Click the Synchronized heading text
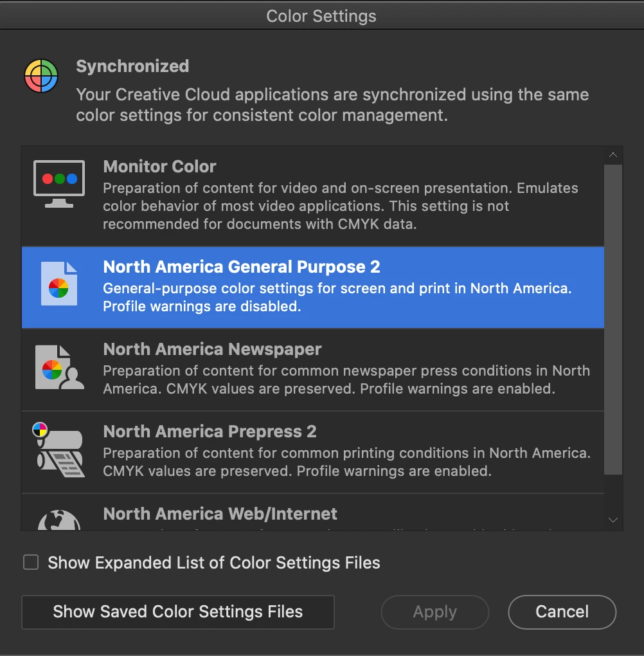This screenshot has width=644, height=656. pos(132,66)
